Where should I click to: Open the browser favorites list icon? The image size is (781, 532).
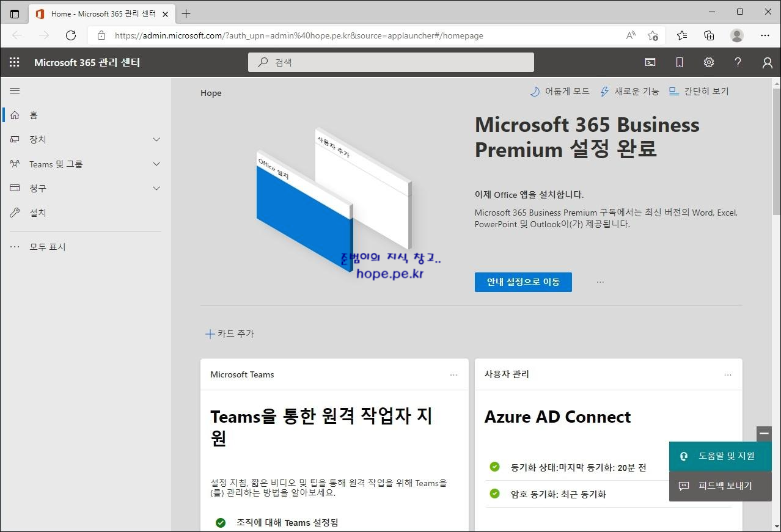(x=682, y=35)
